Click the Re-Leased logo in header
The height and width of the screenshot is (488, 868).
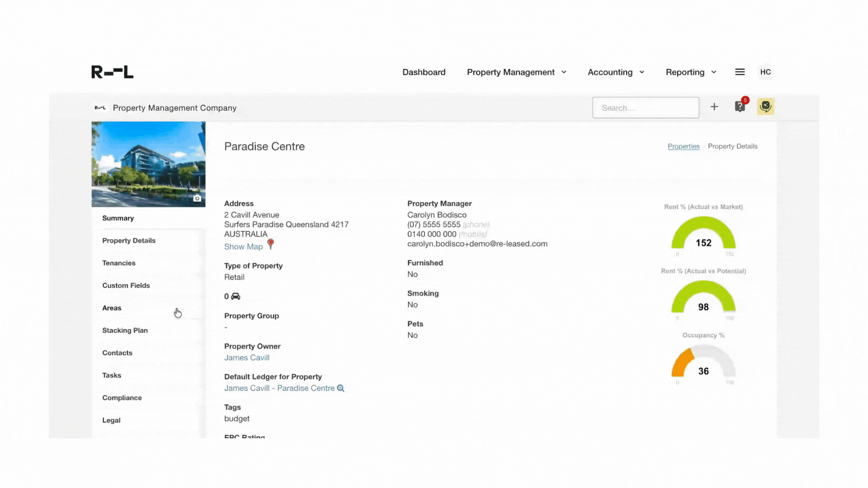click(x=112, y=72)
